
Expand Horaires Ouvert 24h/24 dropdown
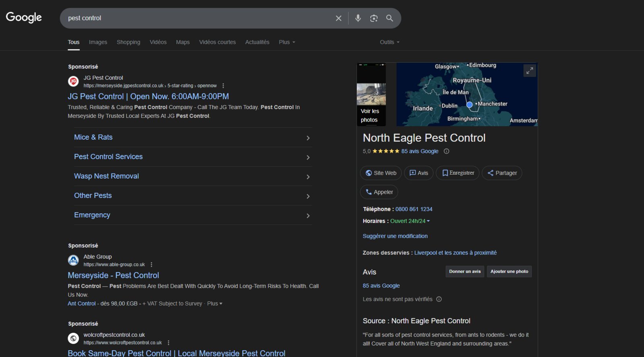410,221
